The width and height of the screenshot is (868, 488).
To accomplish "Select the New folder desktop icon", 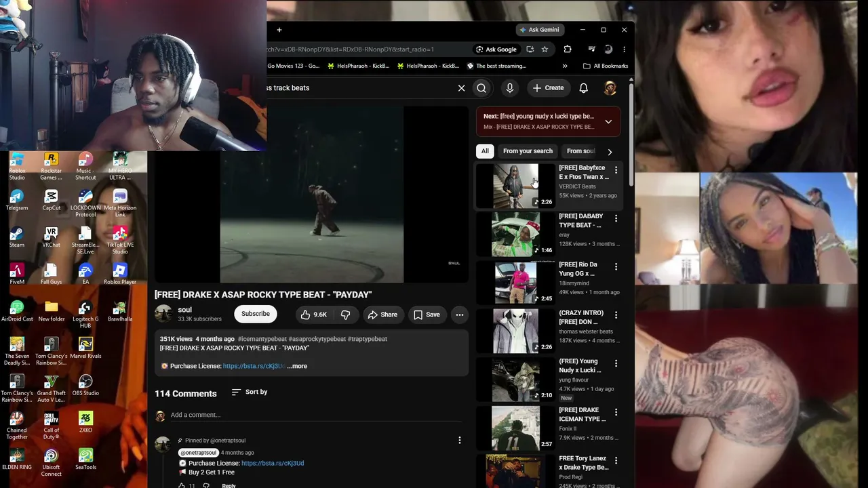I will tap(51, 311).
